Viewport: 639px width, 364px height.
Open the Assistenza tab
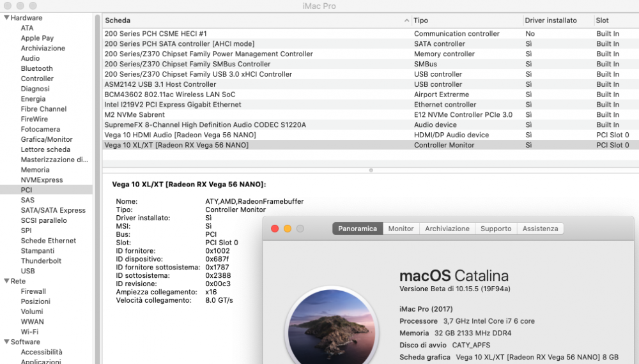click(541, 229)
